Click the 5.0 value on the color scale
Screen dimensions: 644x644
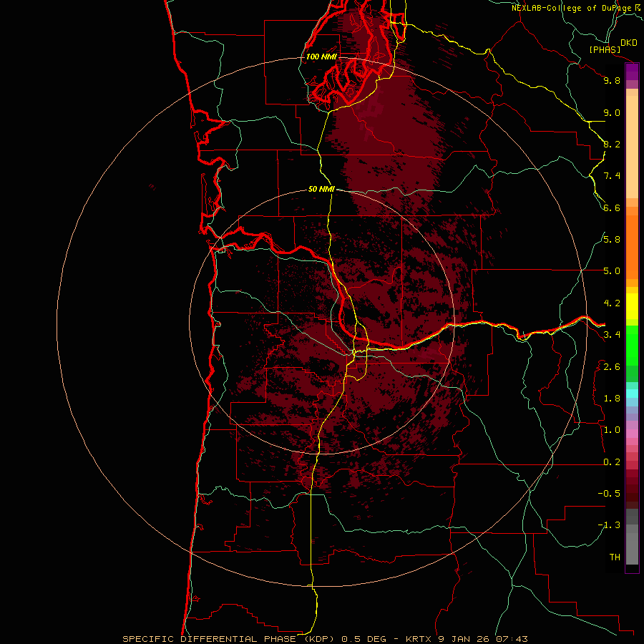tap(612, 271)
